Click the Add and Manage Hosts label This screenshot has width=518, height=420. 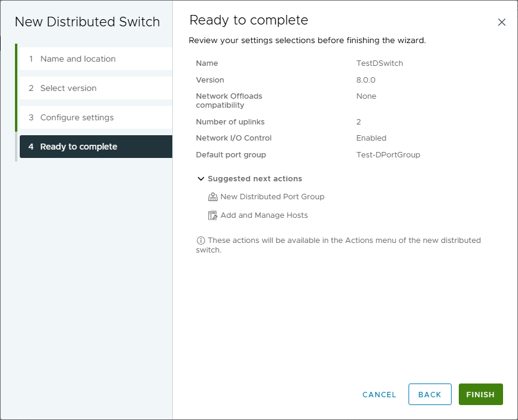coord(264,215)
